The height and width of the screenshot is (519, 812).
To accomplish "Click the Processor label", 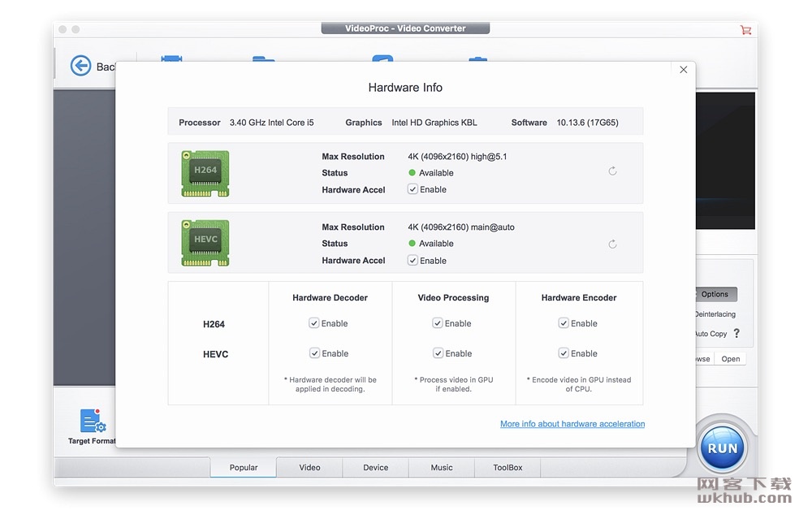I will [x=200, y=123].
